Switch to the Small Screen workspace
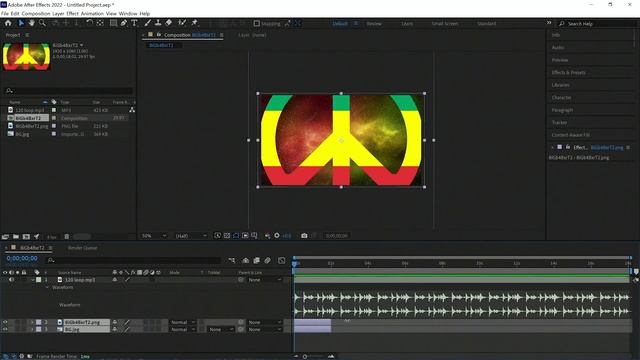Viewport: 640px width, 360px height. (x=445, y=24)
